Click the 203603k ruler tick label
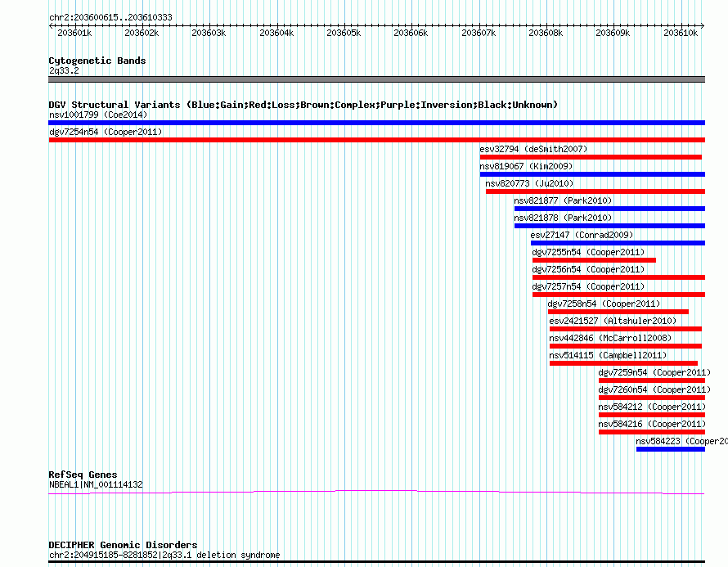The image size is (728, 567). pyautogui.click(x=209, y=33)
